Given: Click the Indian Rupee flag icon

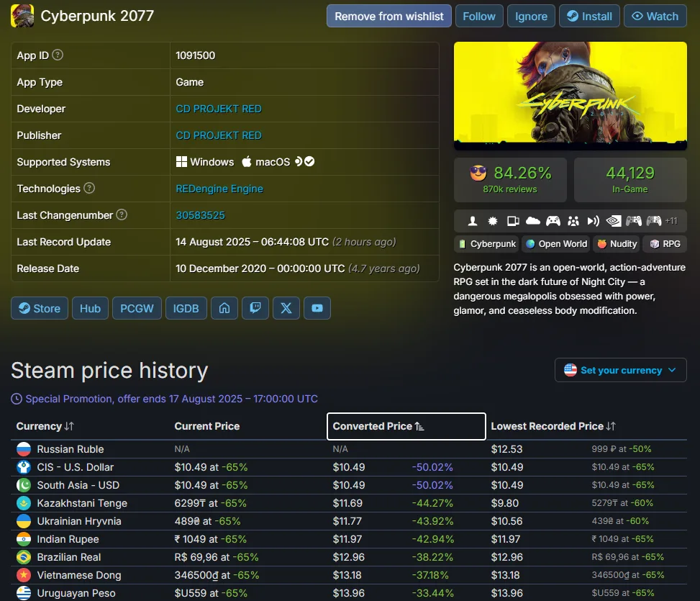Looking at the screenshot, I should [24, 539].
